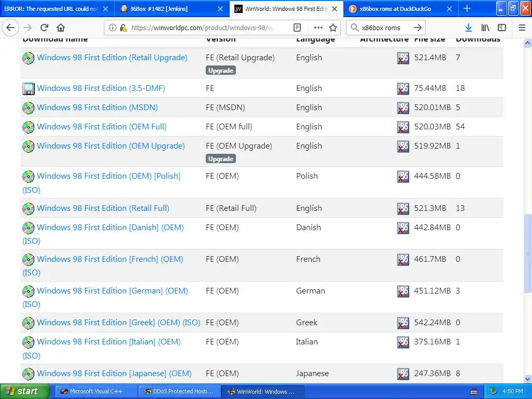Open Windows 98 First Edition [Greek] (OEM) link
The width and height of the screenshot is (532, 399).
tap(118, 322)
